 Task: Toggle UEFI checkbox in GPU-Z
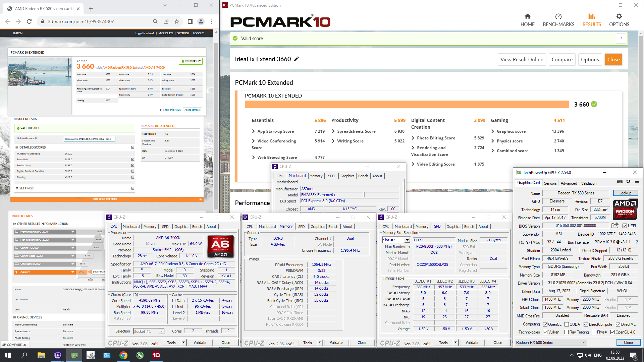coord(625,226)
